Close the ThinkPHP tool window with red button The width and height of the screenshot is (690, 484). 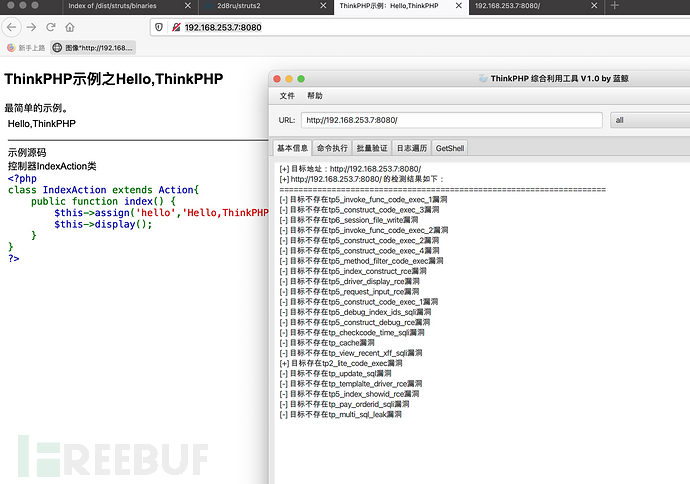coord(277,79)
